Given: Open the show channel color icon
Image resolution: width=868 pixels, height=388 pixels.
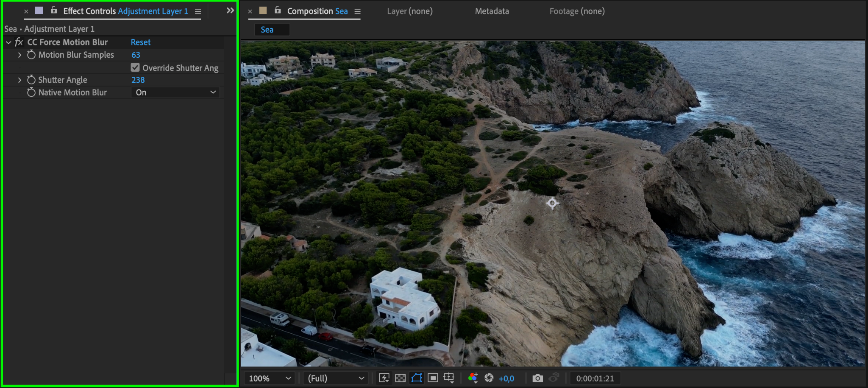Looking at the screenshot, I should 473,378.
